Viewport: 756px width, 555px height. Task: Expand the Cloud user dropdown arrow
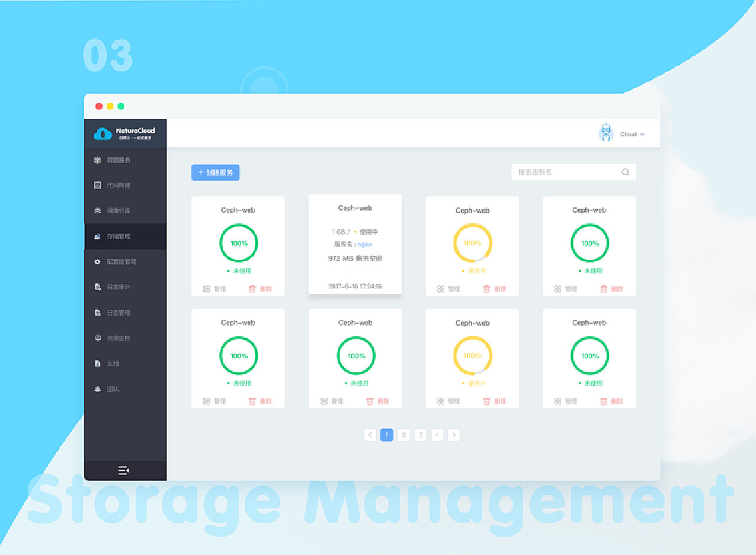click(x=642, y=135)
